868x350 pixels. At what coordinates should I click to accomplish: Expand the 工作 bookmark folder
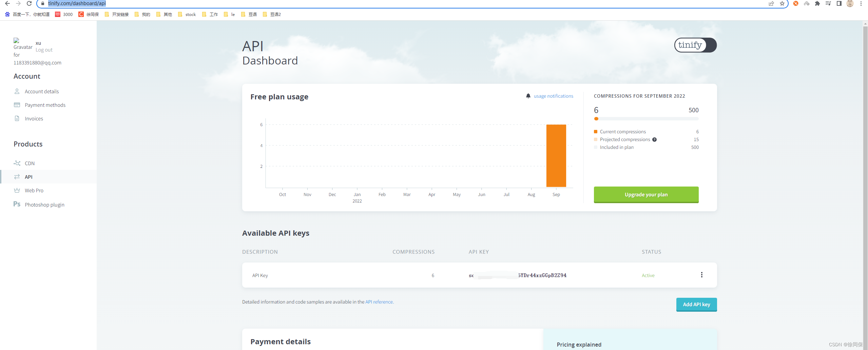click(x=210, y=14)
